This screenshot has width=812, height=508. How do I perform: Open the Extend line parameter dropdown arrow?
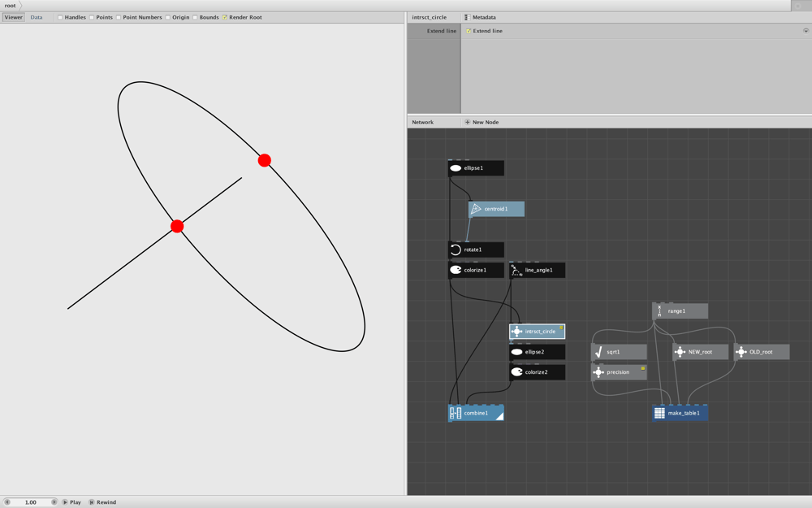point(806,31)
